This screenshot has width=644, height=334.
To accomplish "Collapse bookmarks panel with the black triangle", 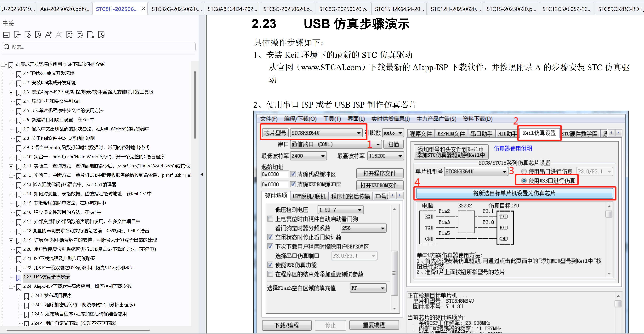I will tap(202, 174).
